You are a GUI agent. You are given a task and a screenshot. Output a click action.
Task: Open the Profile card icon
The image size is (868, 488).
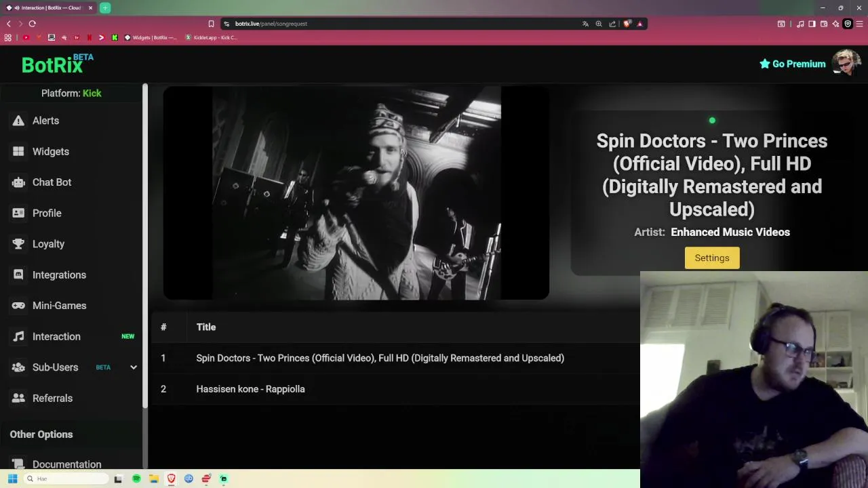18,213
